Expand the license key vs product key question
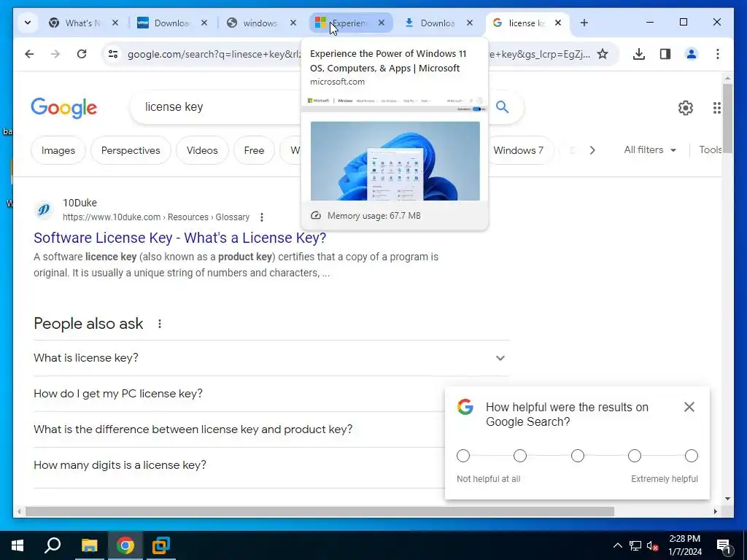This screenshot has width=747, height=560. [x=239, y=429]
